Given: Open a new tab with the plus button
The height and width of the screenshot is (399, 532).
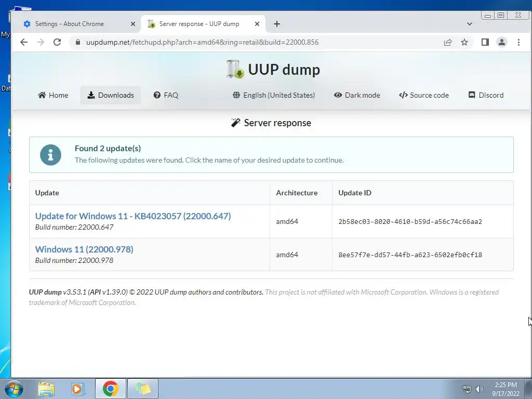Looking at the screenshot, I should tap(277, 24).
